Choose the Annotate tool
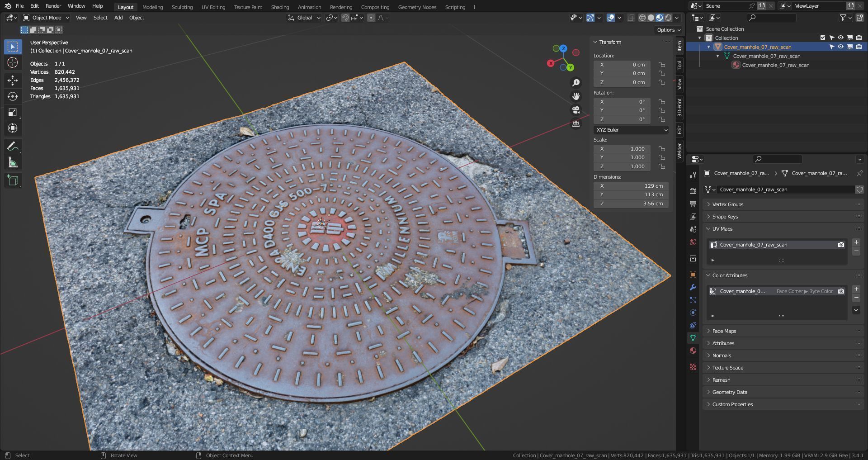Viewport: 868px width, 460px height. tap(13, 146)
